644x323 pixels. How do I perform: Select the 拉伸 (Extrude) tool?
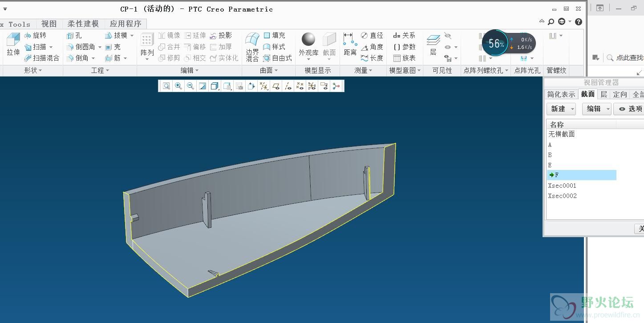click(13, 44)
